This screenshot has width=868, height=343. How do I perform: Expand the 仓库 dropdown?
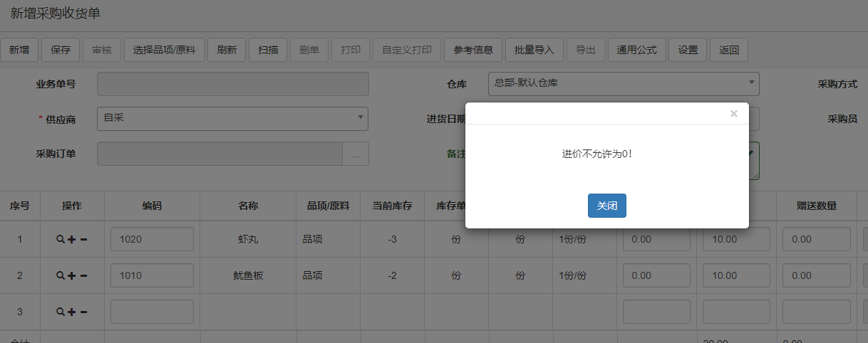[x=623, y=83]
